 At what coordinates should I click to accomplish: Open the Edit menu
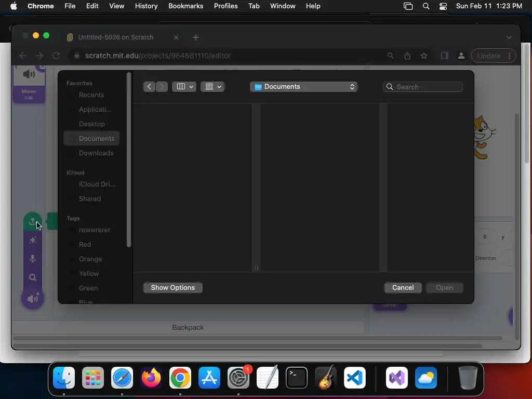pyautogui.click(x=92, y=6)
